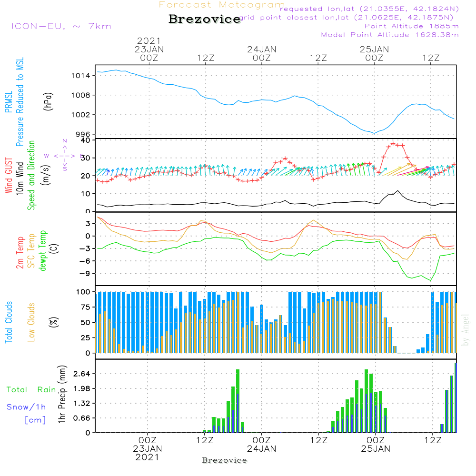Click the 'Speed and Direction' green label
Viewport: 476px width, 476px height.
click(x=31, y=175)
